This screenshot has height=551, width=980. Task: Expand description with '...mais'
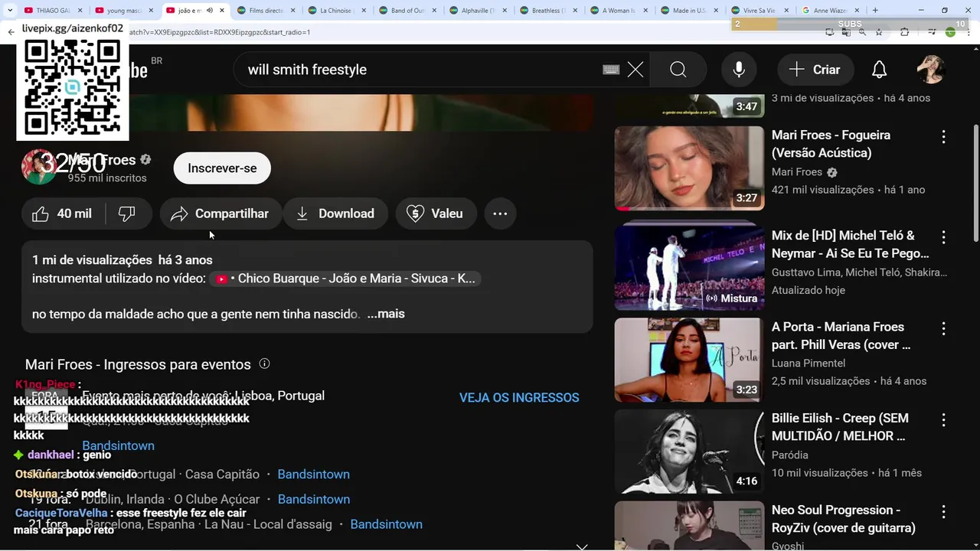click(x=386, y=314)
